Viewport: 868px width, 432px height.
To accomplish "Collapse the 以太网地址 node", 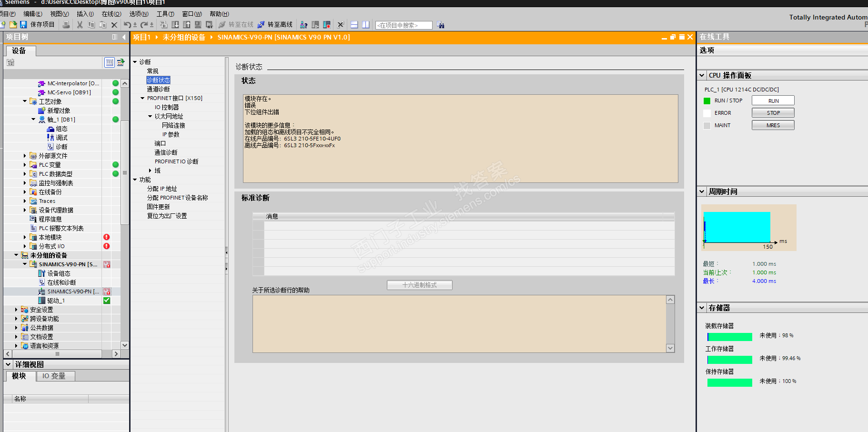I will click(150, 116).
